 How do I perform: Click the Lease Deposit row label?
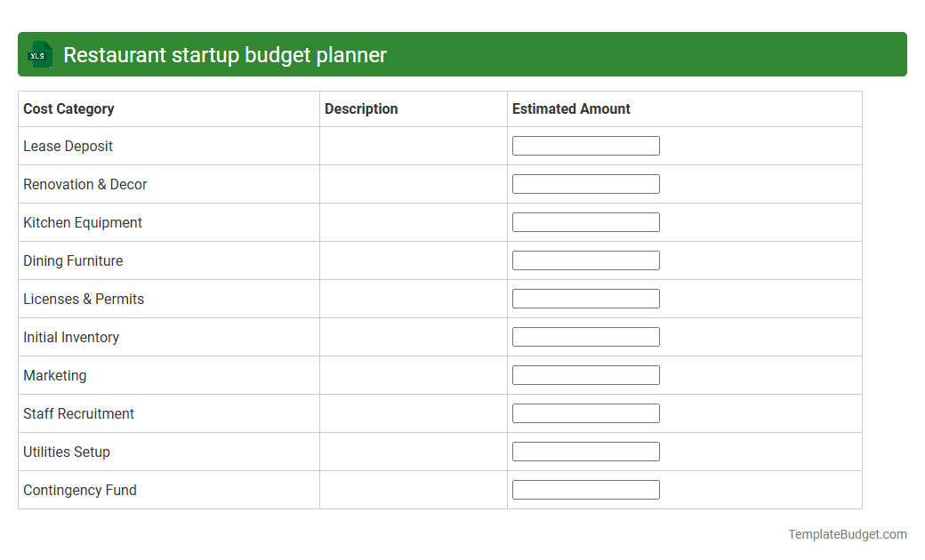pos(68,146)
